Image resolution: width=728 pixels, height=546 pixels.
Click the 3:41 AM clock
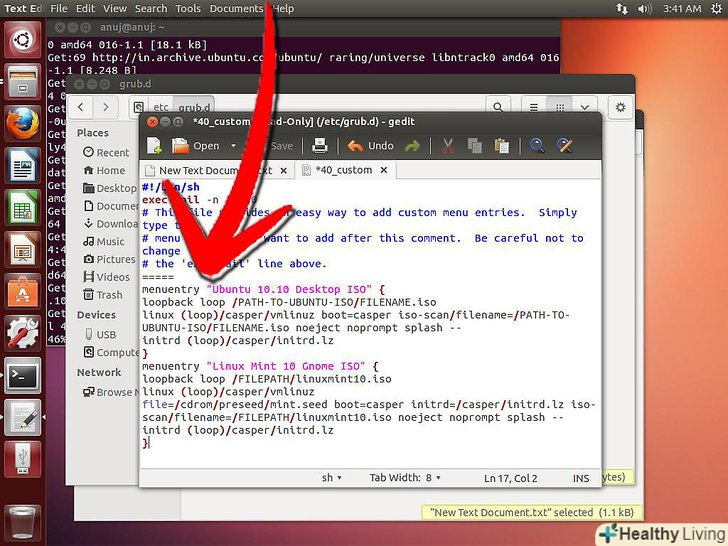pos(682,8)
